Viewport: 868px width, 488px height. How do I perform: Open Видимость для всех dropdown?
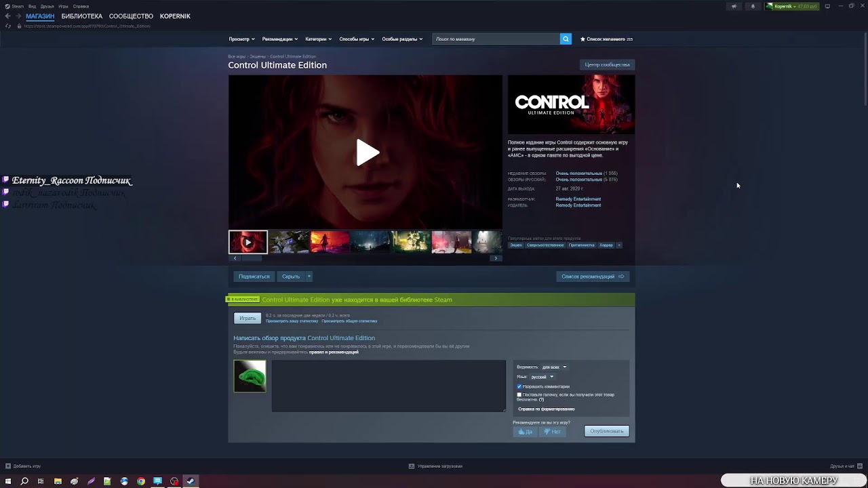point(554,367)
